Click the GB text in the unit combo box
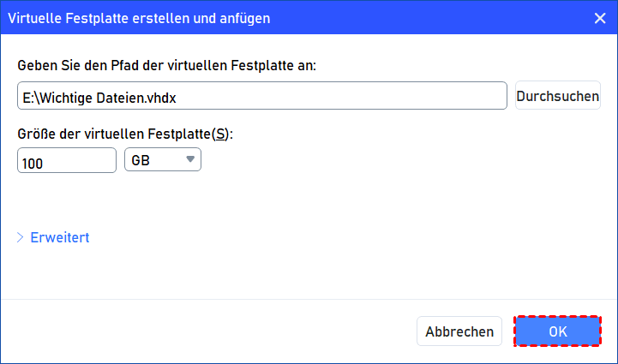The width and height of the screenshot is (618, 364). pyautogui.click(x=141, y=160)
